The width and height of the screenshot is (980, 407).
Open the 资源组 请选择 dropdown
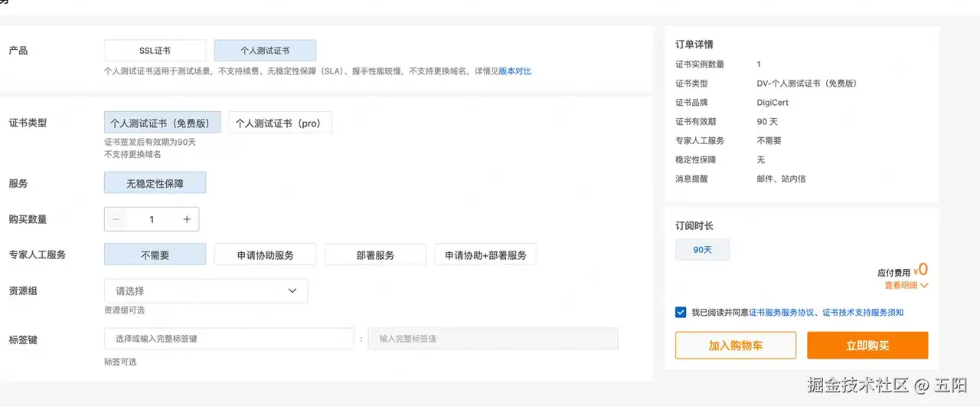(206, 291)
